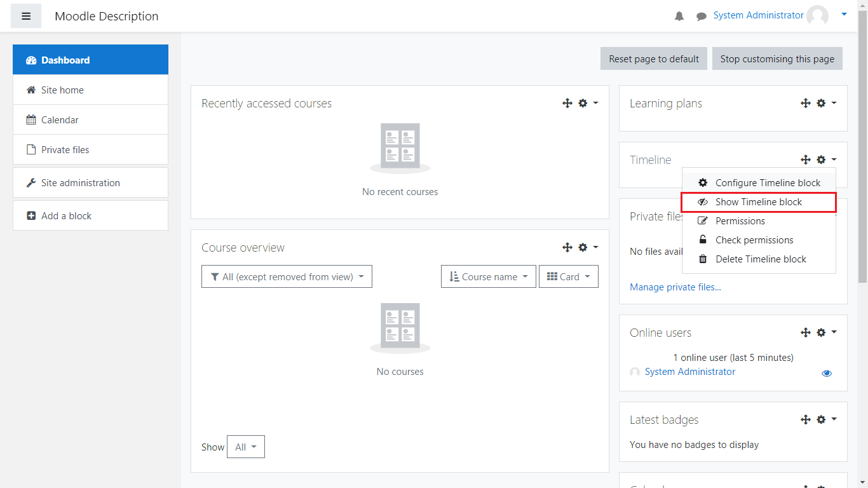The height and width of the screenshot is (488, 868).
Task: Click Reset page to default button
Action: click(x=654, y=59)
